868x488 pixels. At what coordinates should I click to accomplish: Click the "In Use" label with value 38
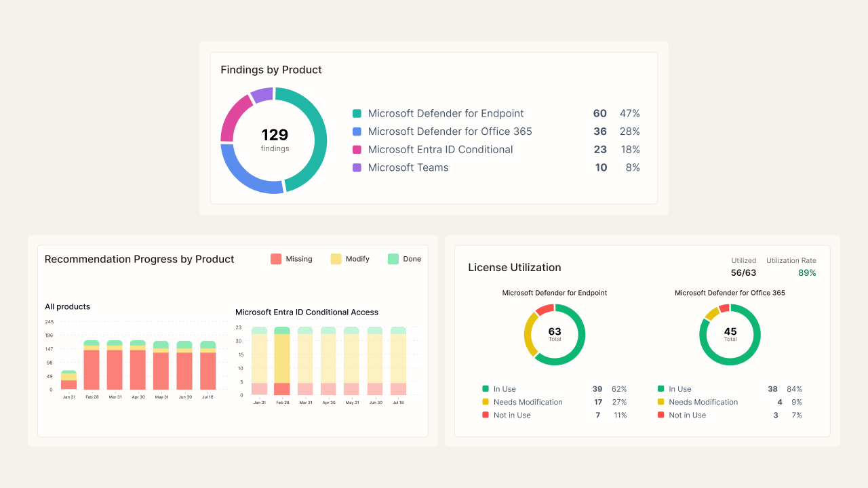[680, 389]
